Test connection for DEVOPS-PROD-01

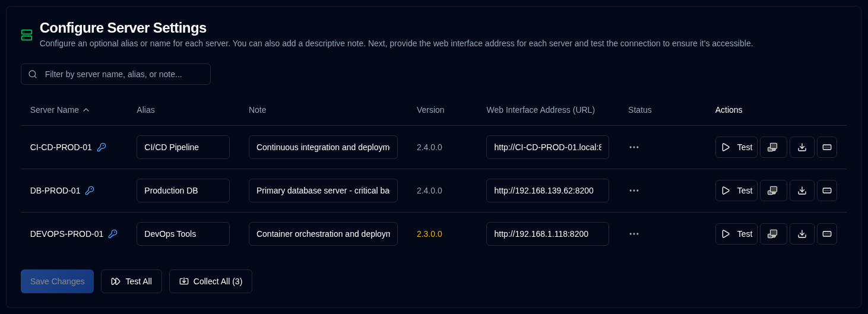[736, 234]
